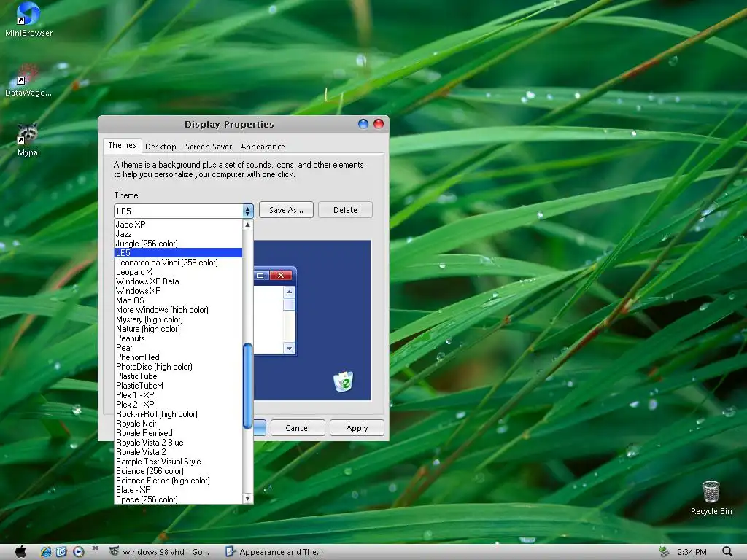The image size is (747, 560).
Task: Click the Apply button
Action: 357,427
